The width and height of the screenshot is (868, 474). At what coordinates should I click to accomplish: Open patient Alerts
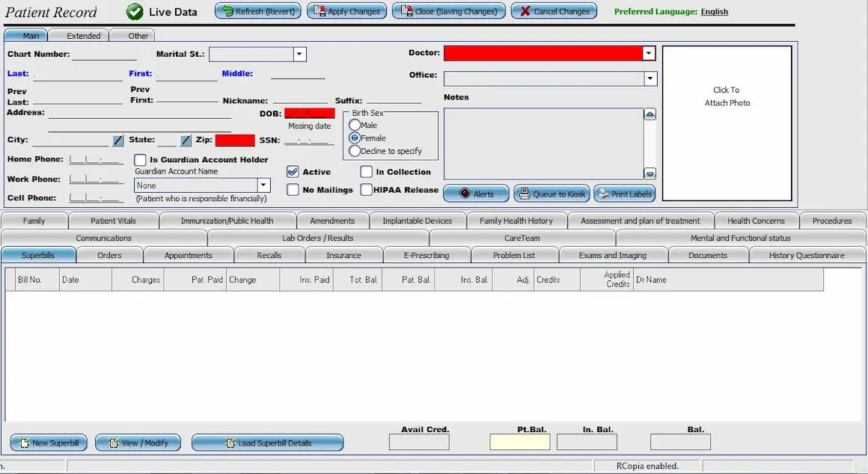(476, 194)
